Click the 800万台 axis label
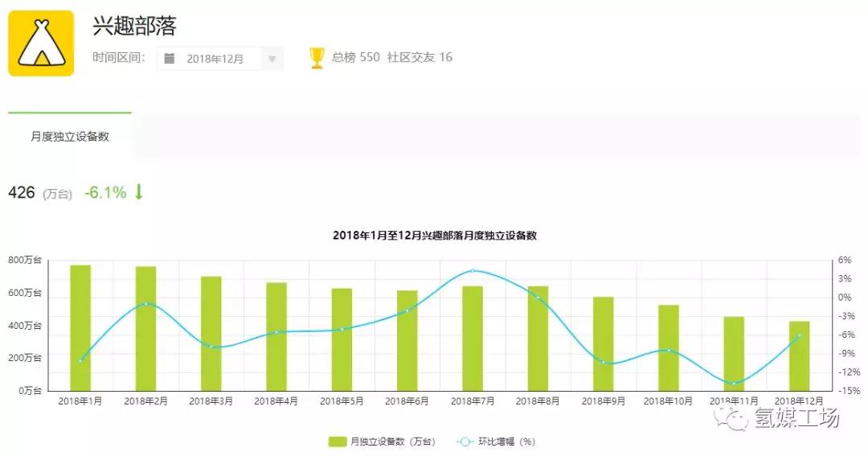Viewport: 868px width, 456px height. [25, 260]
